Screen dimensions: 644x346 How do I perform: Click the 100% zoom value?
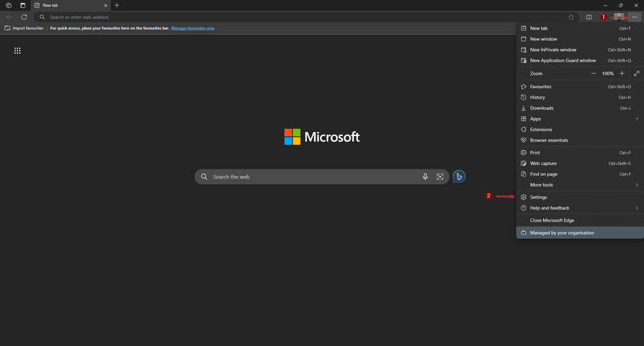point(607,73)
